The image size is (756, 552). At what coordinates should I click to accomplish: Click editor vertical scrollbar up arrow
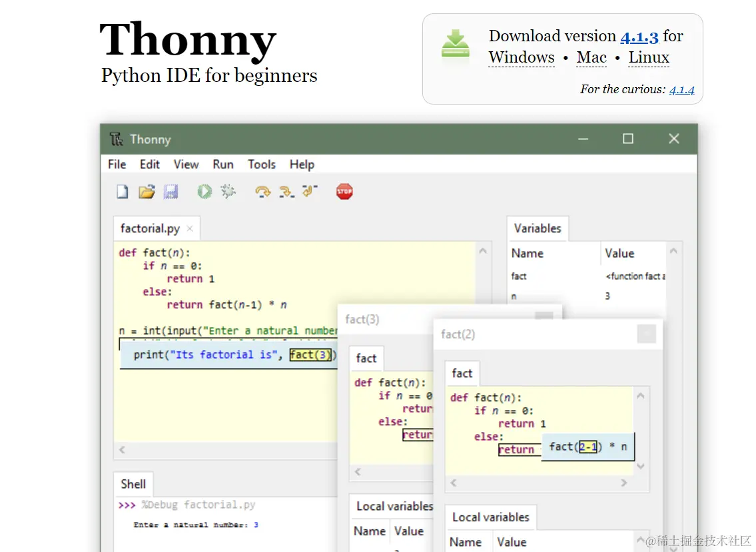pyautogui.click(x=483, y=250)
